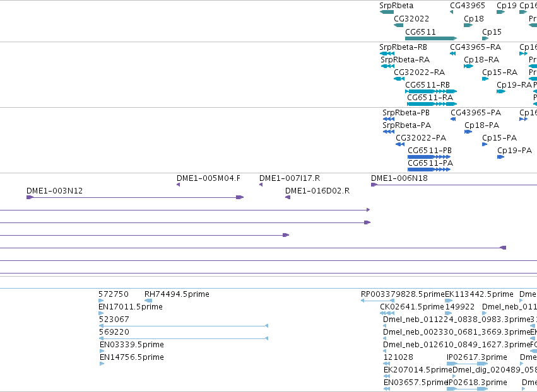Click the CG6511 gene glyph bar

coord(431,38)
